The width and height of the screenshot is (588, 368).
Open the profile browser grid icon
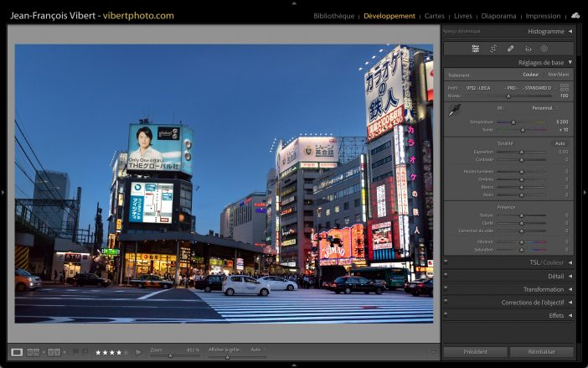click(565, 87)
